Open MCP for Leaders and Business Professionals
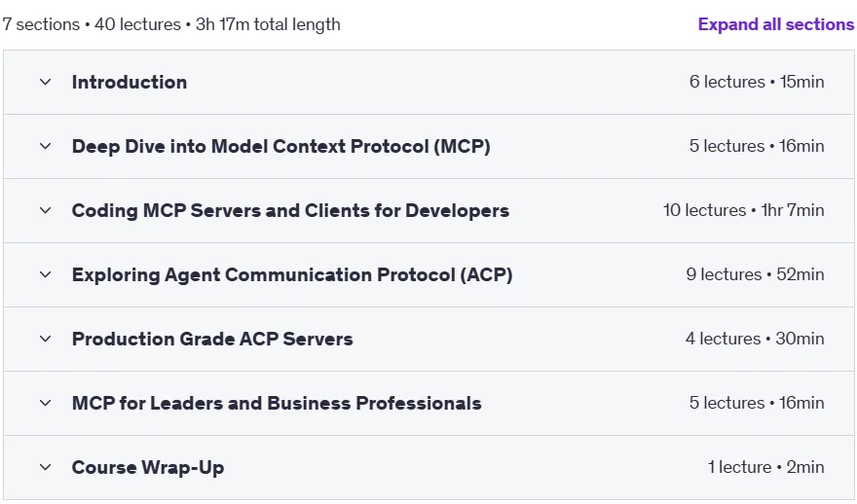The height and width of the screenshot is (504, 857). point(277,403)
